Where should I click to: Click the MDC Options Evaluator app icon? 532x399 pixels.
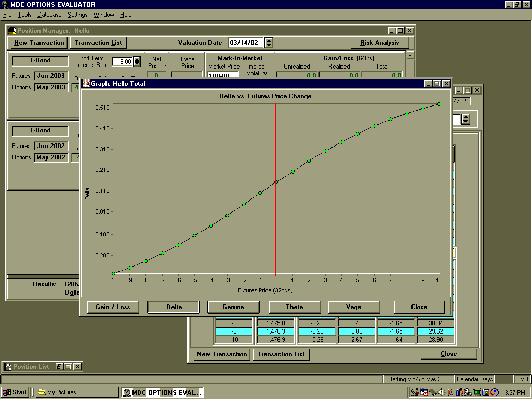point(5,4)
